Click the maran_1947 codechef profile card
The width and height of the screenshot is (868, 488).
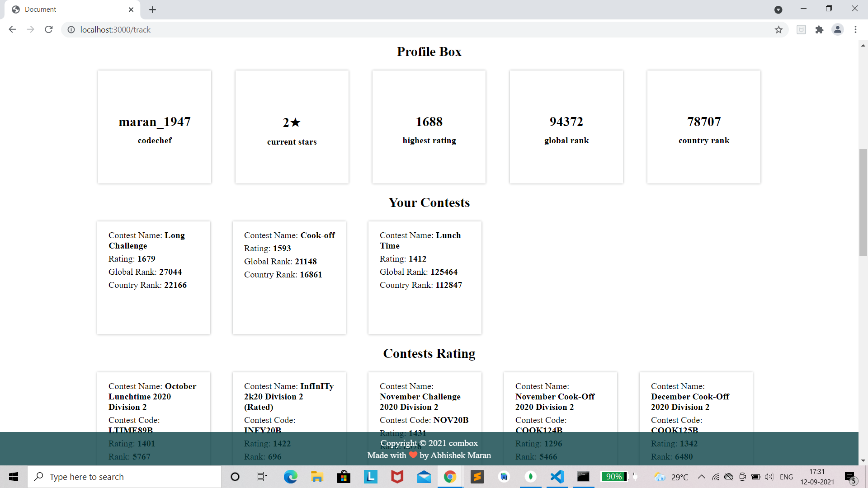(155, 127)
